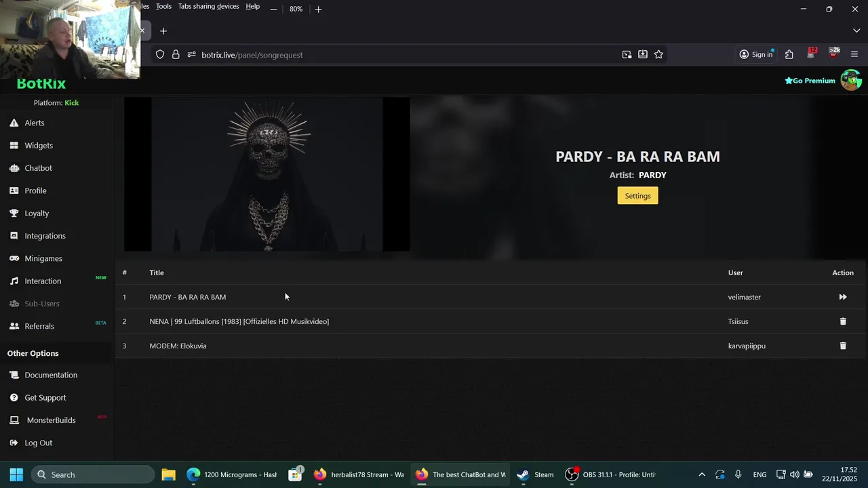Show hidden system tray icons

click(x=701, y=474)
